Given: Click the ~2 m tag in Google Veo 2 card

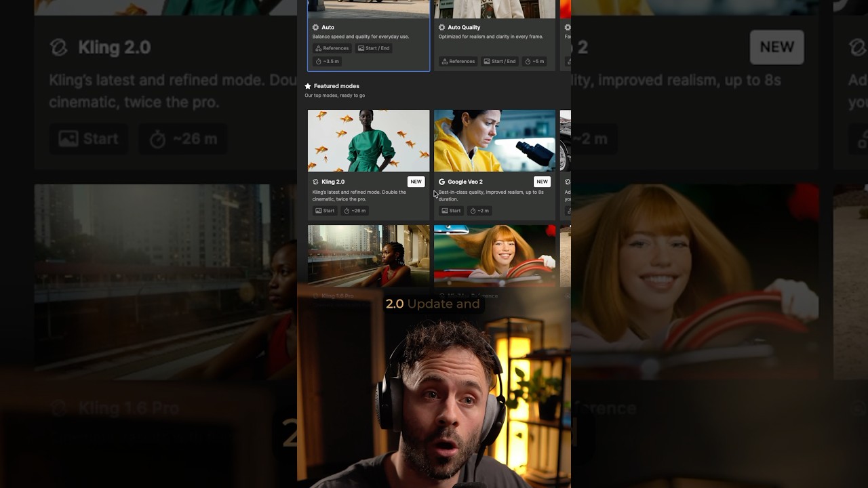Looking at the screenshot, I should point(480,211).
